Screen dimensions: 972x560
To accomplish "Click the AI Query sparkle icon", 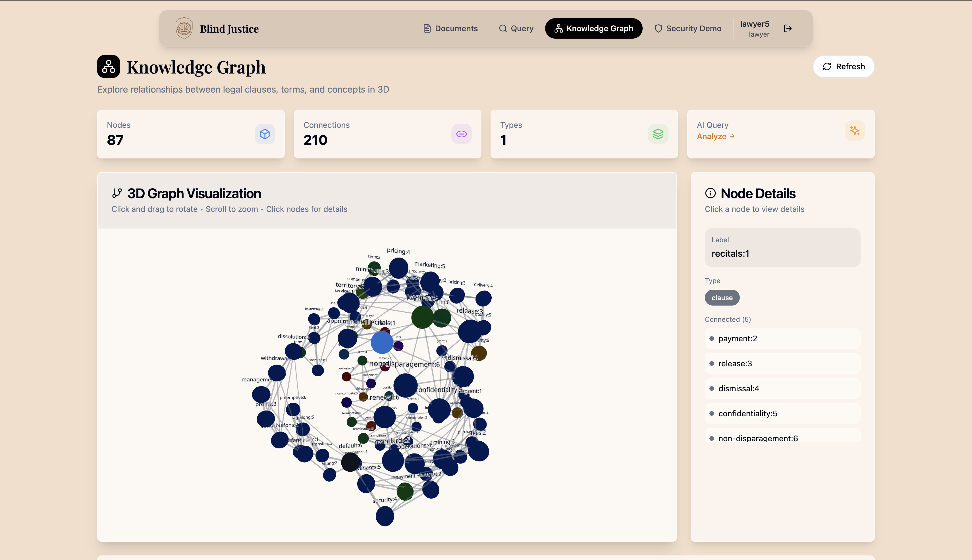I will [x=855, y=131].
